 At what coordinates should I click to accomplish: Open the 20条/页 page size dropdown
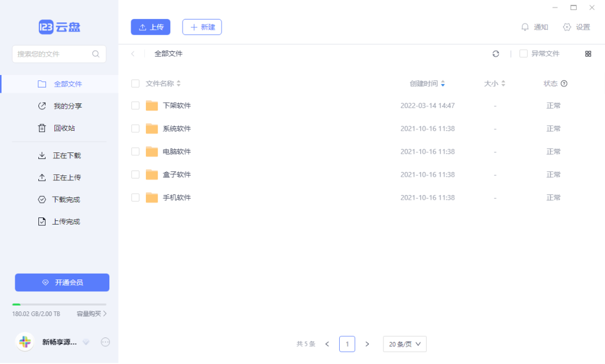click(405, 344)
